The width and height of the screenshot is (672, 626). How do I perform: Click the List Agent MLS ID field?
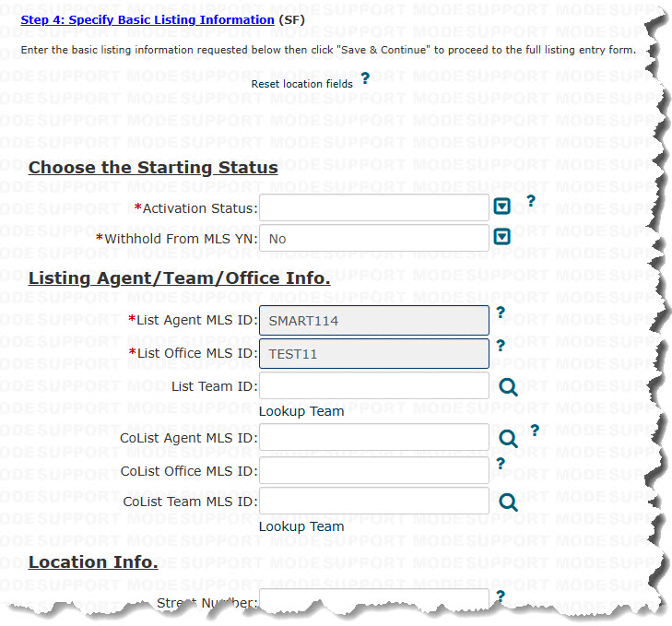point(373,320)
